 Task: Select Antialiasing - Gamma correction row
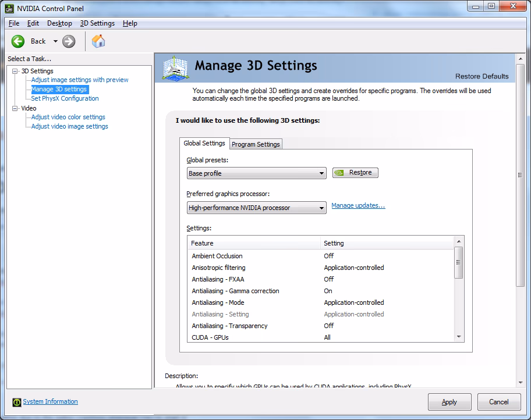(x=320, y=291)
